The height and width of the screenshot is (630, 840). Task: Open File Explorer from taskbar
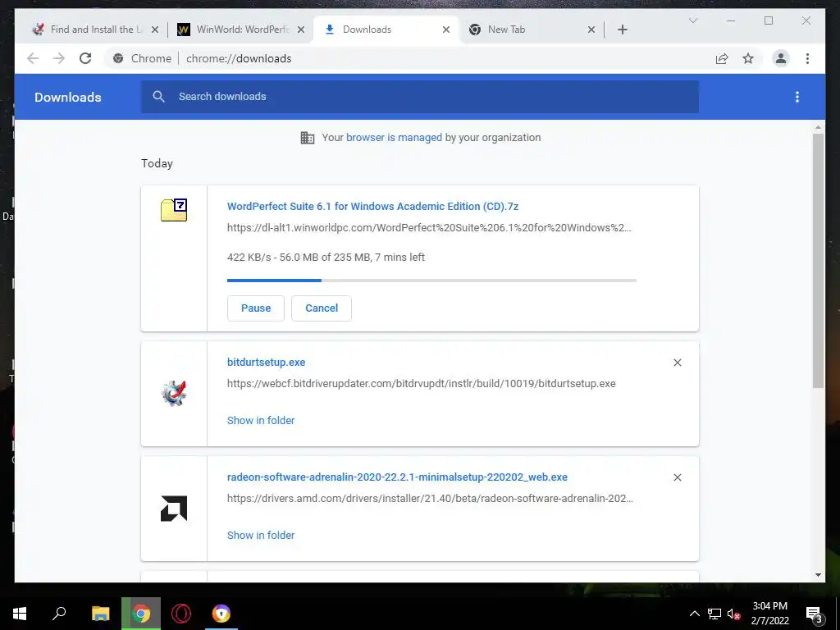click(x=100, y=614)
